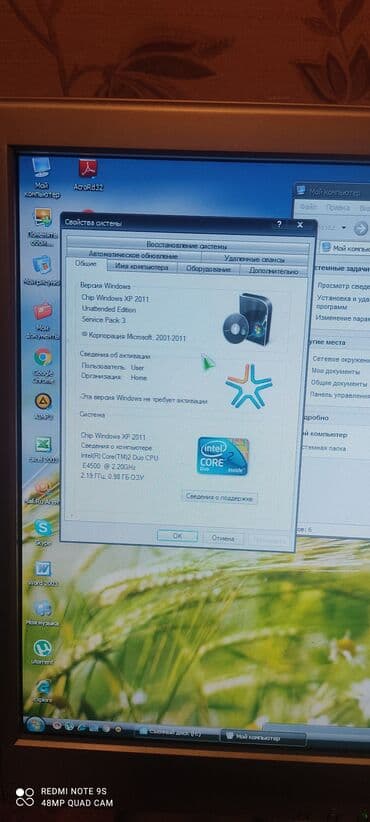Select the Удаленные сеансы tab
Image resolution: width=370 pixels, height=822 pixels.
tap(254, 259)
